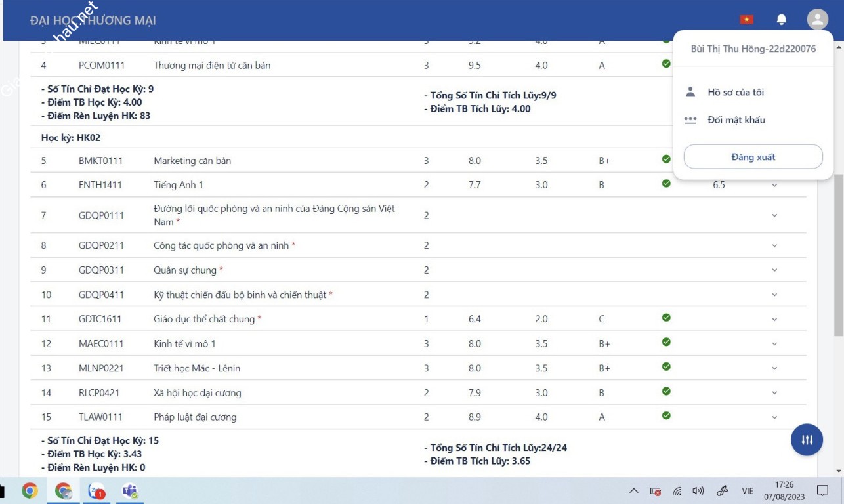Expand details for Kinh tế vĩ mô 1

tap(774, 344)
